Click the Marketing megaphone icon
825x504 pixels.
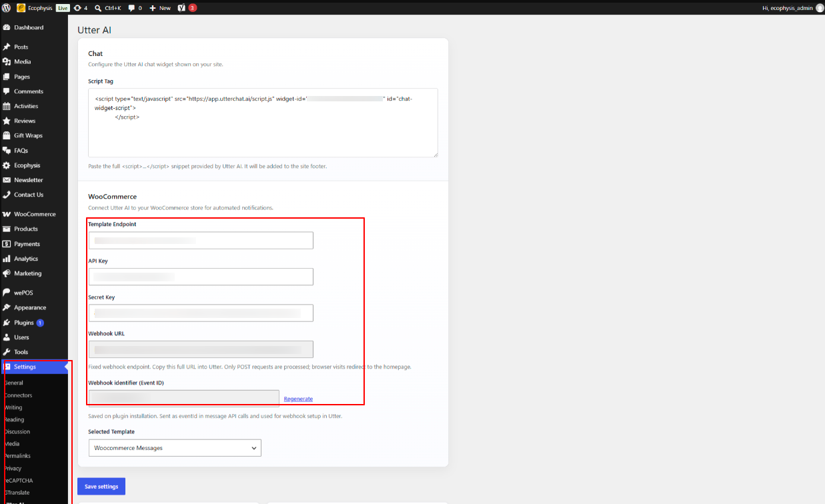(x=7, y=273)
